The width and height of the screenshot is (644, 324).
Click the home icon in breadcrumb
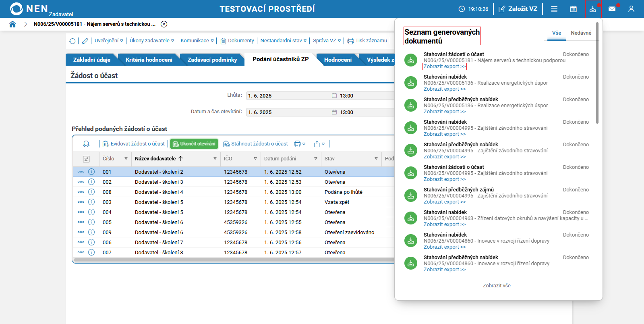click(12, 24)
